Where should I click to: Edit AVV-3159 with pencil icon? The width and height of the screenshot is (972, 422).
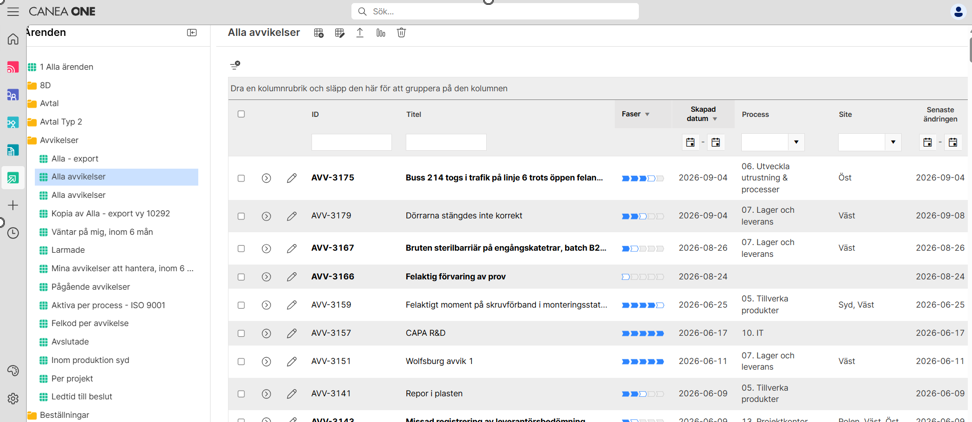(x=291, y=305)
